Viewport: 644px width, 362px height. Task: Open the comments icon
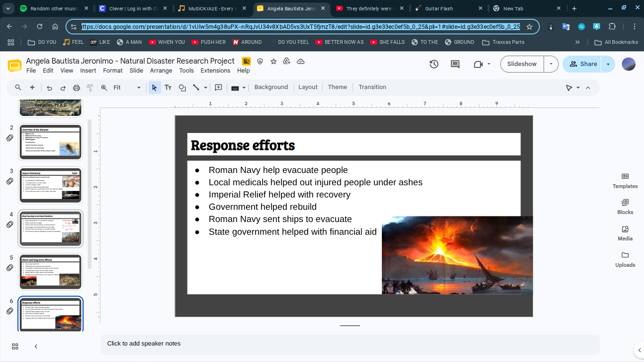pos(455,64)
